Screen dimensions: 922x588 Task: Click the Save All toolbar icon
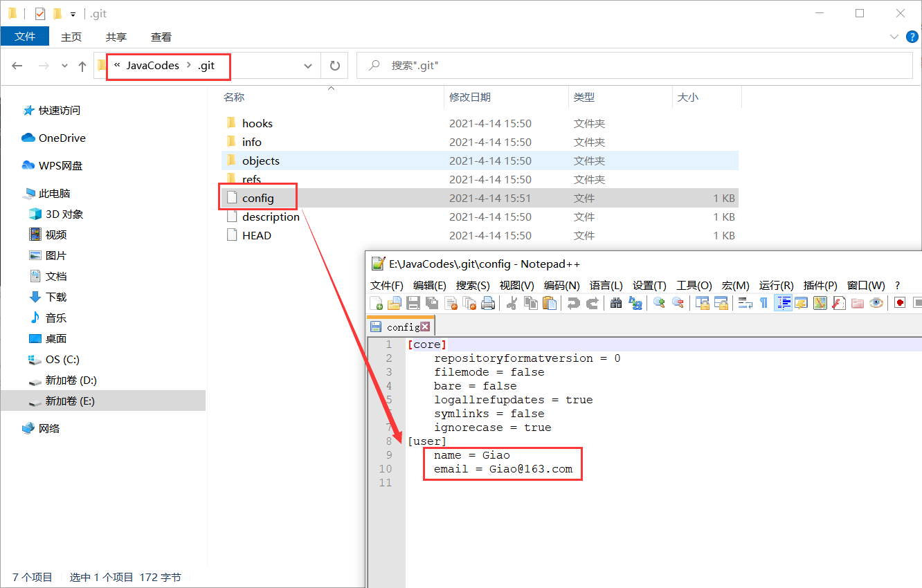click(432, 302)
